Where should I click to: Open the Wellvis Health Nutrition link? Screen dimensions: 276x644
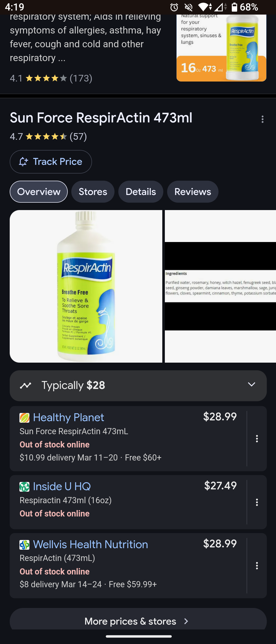tap(90, 545)
